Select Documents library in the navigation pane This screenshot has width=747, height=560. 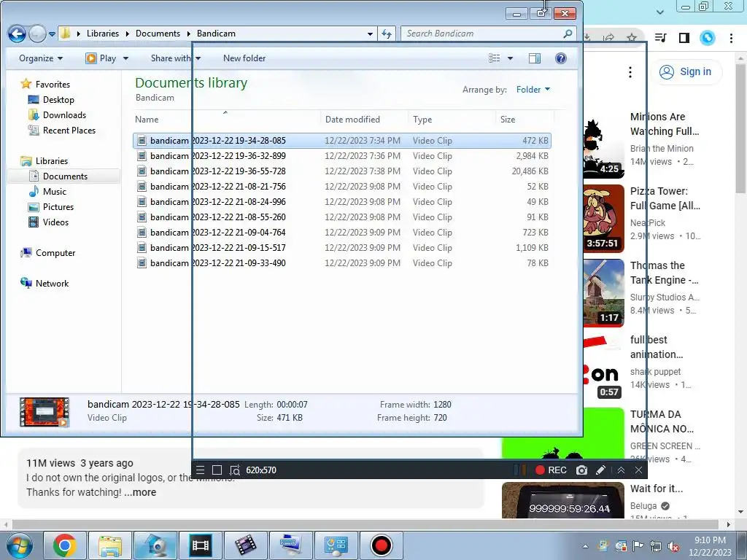(x=65, y=176)
